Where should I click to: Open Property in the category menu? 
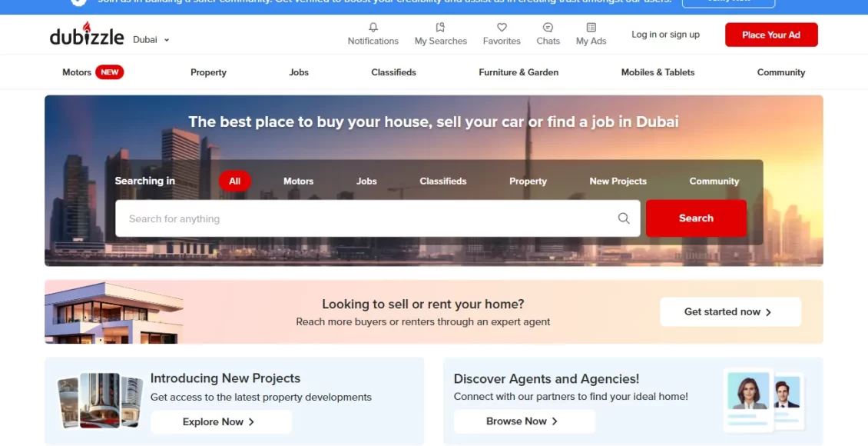[208, 72]
